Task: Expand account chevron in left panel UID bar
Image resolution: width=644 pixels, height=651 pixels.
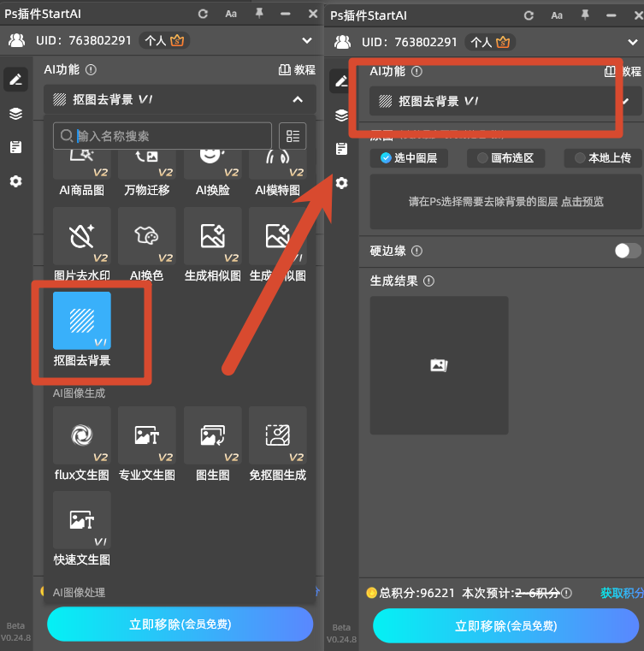Action: point(307,40)
